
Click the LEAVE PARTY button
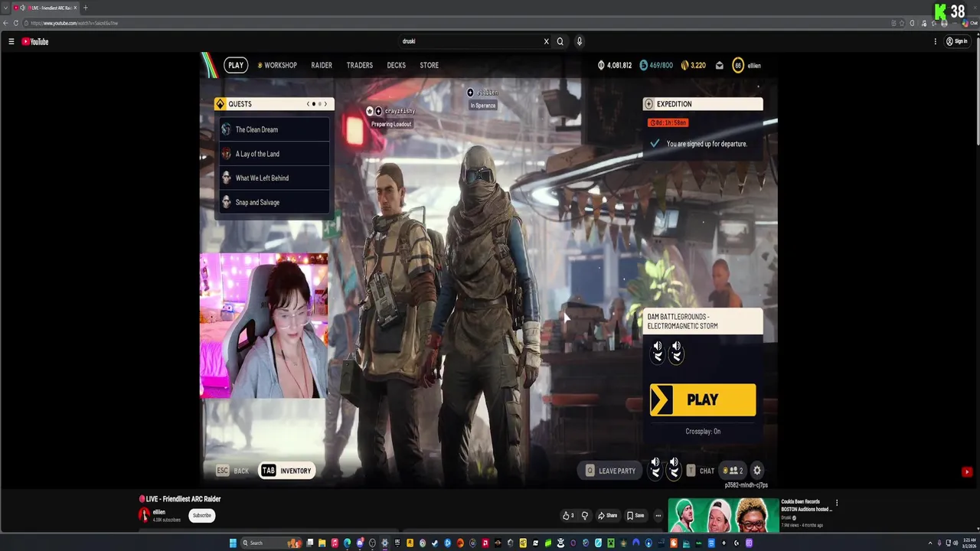(x=610, y=471)
